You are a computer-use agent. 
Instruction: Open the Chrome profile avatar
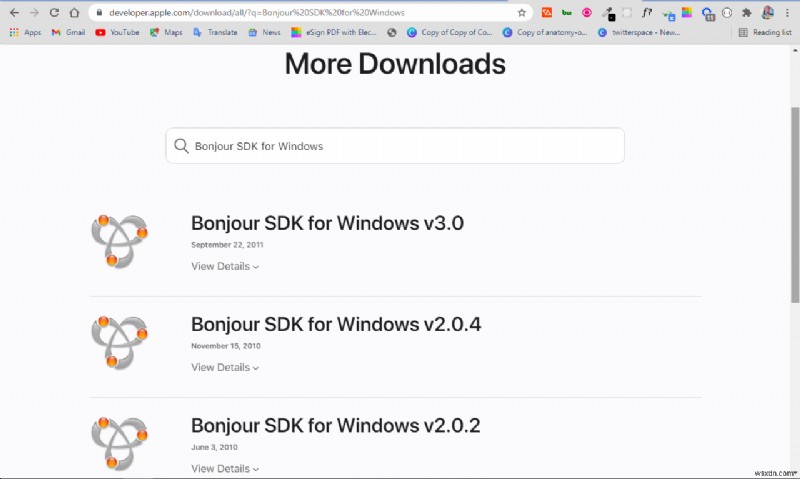[767, 13]
